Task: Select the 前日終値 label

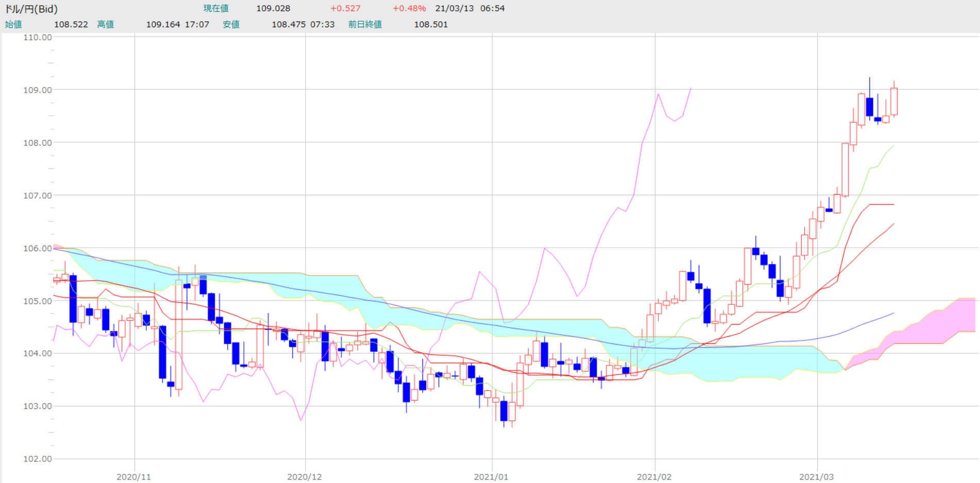Action: [365, 24]
